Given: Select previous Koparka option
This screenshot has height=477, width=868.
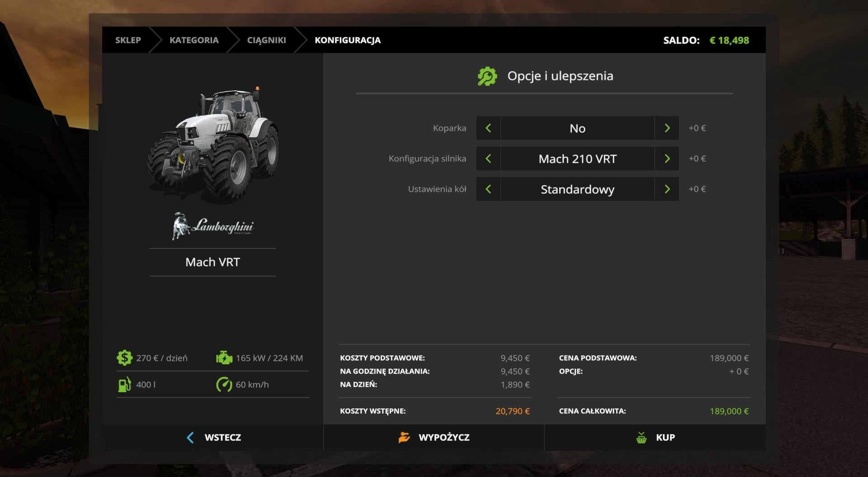Looking at the screenshot, I should point(488,128).
